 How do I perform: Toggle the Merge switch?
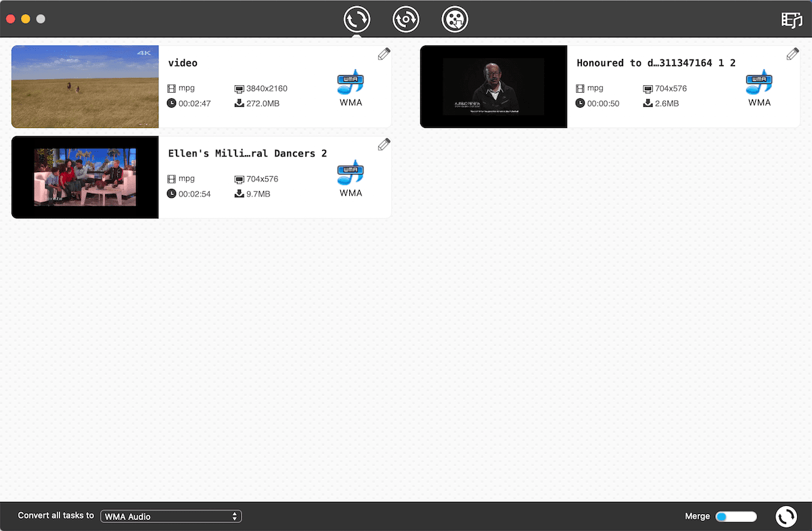point(736,517)
